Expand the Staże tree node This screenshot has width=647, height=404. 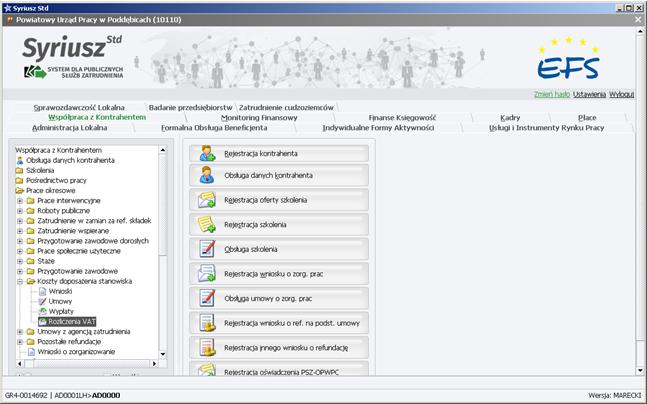pyautogui.click(x=20, y=261)
